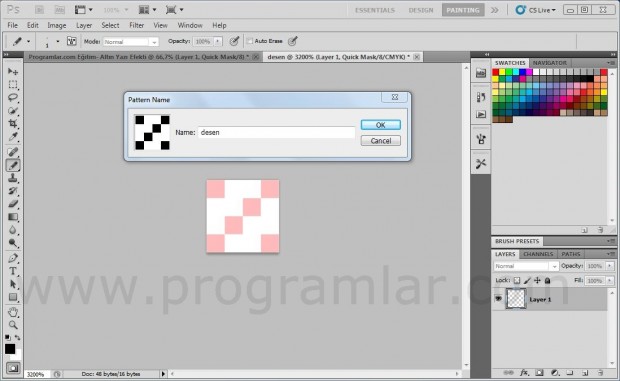Select the Rectangular Marquee tool
620x381 pixels.
point(13,85)
